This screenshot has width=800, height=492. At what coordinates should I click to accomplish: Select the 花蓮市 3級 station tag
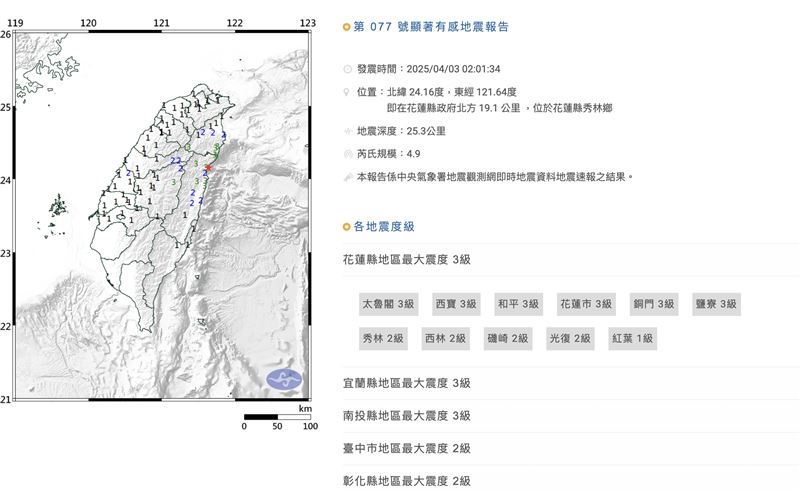click(x=586, y=304)
